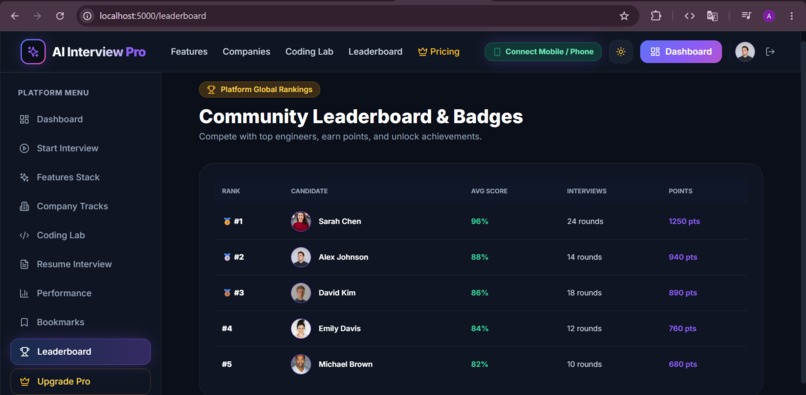Toggle the sun light-mode theme button

(620, 51)
